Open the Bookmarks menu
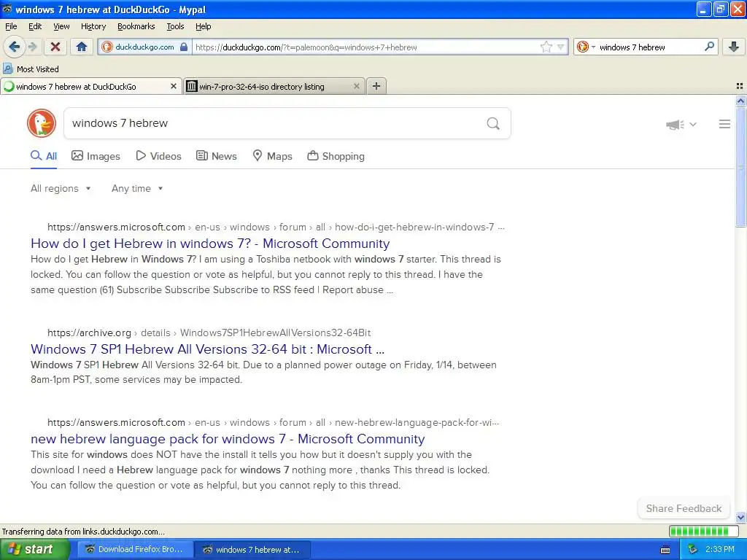 pyautogui.click(x=136, y=26)
